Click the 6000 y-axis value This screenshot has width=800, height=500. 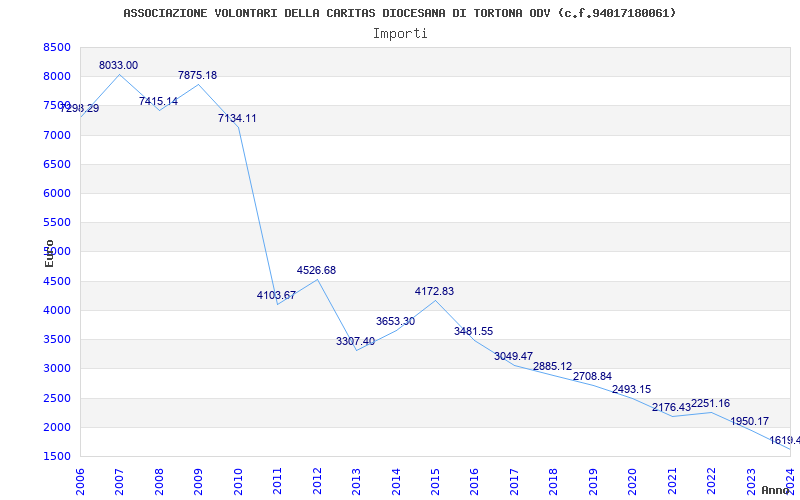coord(57,193)
